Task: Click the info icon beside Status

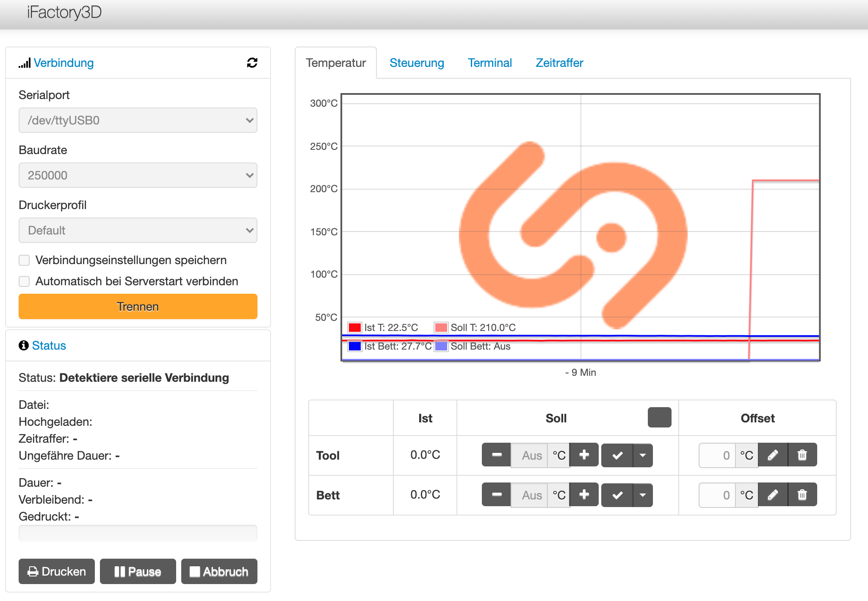Action: (x=24, y=345)
